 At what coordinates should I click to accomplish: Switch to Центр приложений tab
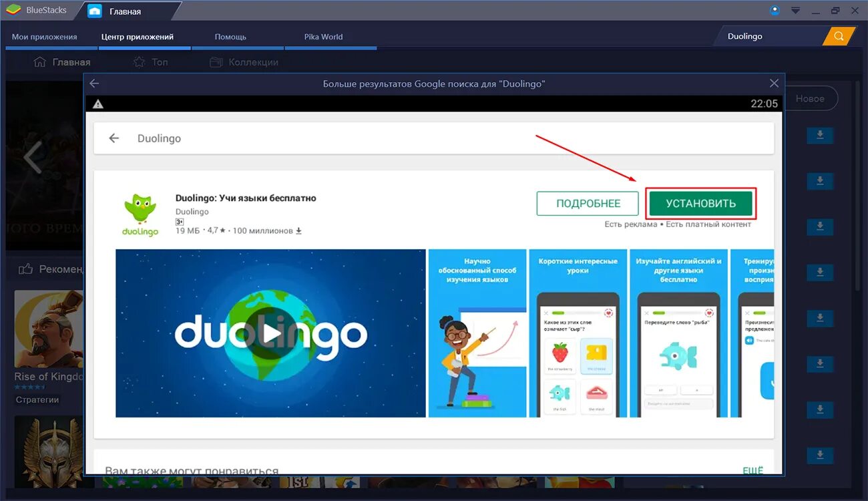click(x=138, y=37)
